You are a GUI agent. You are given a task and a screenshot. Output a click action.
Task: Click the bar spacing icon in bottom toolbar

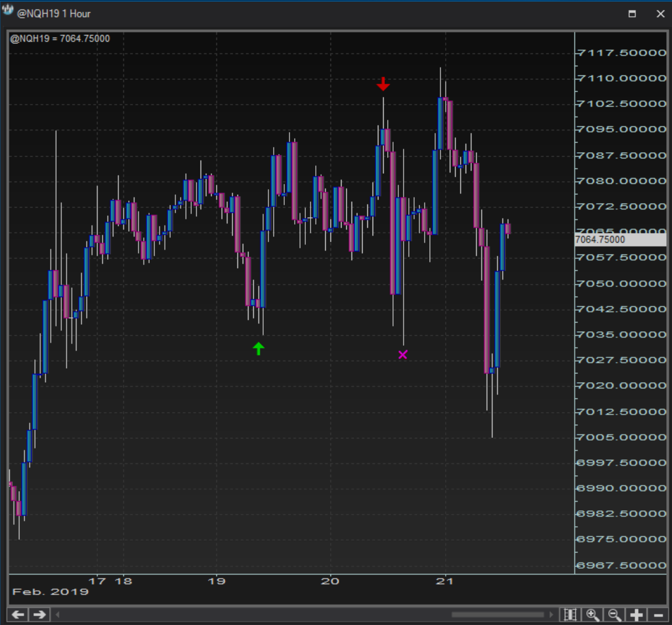tap(570, 614)
